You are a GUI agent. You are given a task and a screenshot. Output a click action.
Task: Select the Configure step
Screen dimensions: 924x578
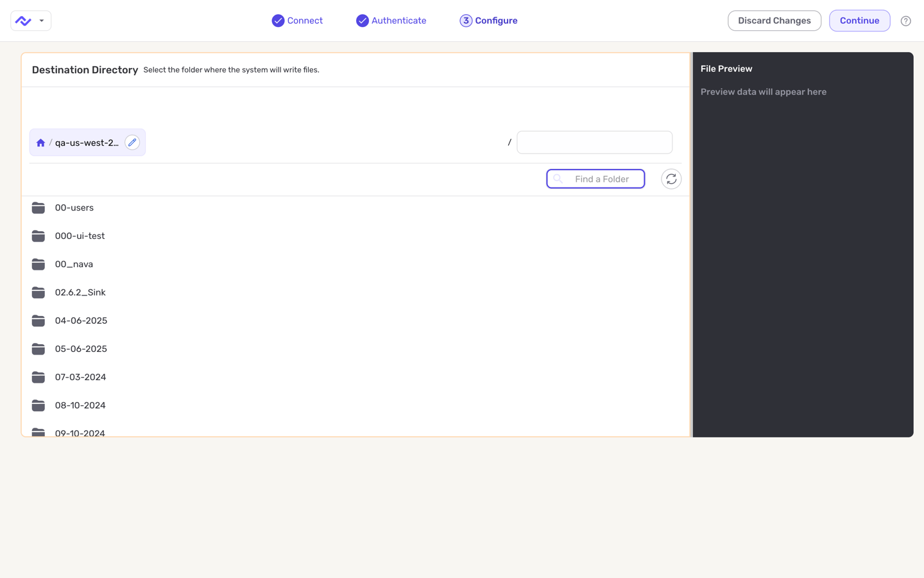tap(488, 21)
